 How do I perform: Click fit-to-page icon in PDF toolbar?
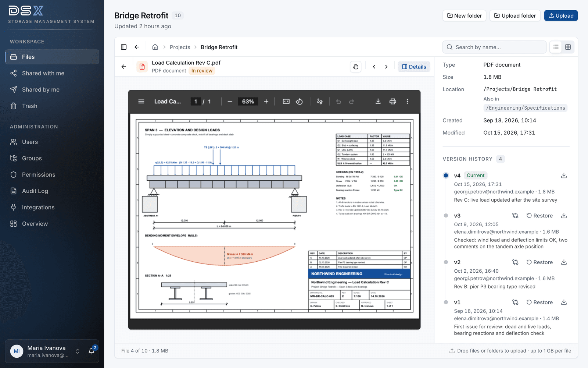(x=286, y=102)
